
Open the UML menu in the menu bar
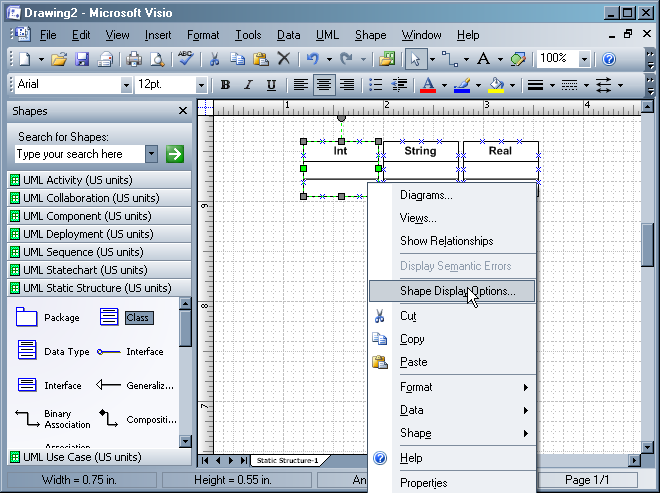tap(327, 35)
